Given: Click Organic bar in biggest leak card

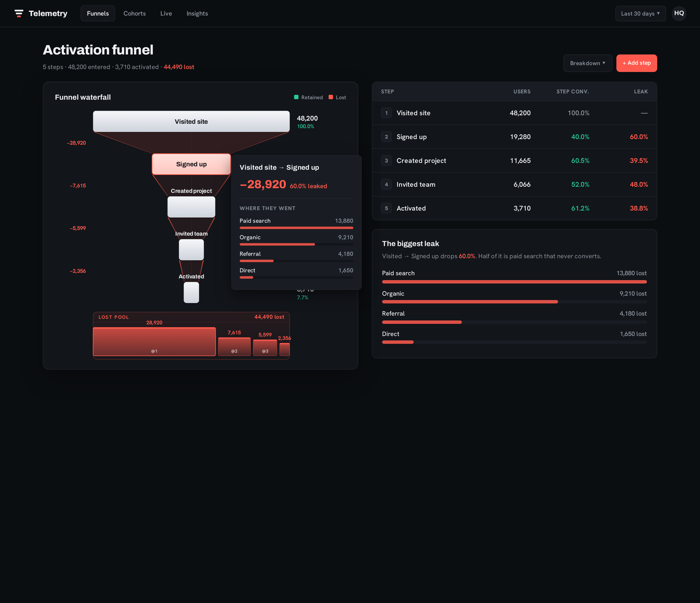Looking at the screenshot, I should (514, 302).
